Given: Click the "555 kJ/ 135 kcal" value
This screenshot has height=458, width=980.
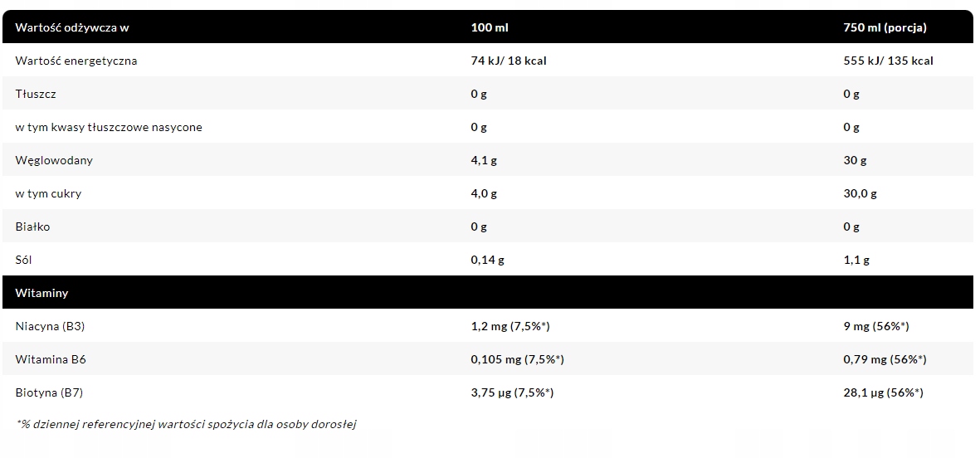Looking at the screenshot, I should pyautogui.click(x=888, y=61).
